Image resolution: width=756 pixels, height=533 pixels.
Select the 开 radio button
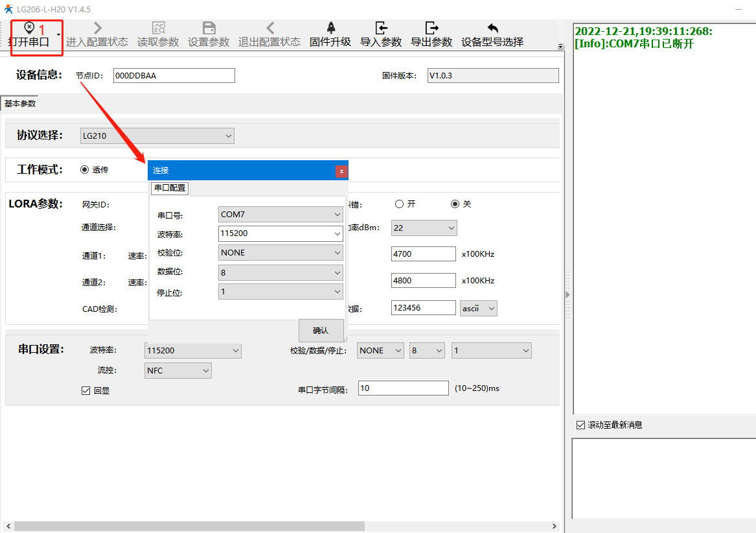pyautogui.click(x=399, y=204)
